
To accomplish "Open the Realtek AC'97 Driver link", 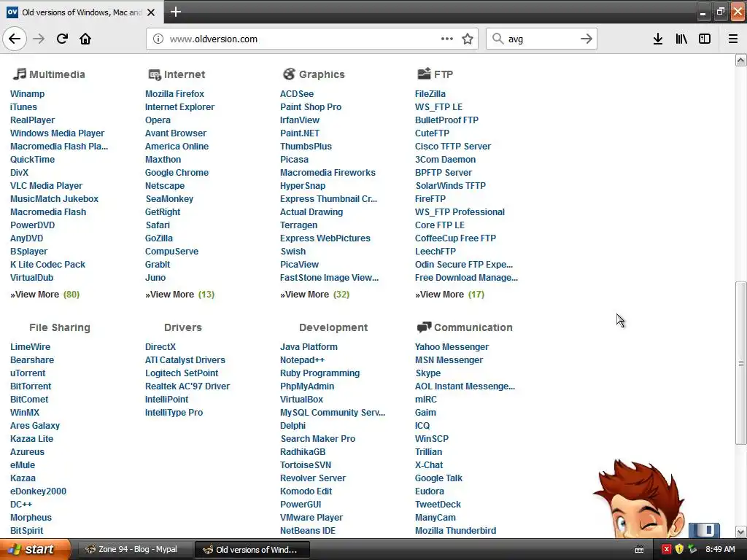I will pos(187,386).
